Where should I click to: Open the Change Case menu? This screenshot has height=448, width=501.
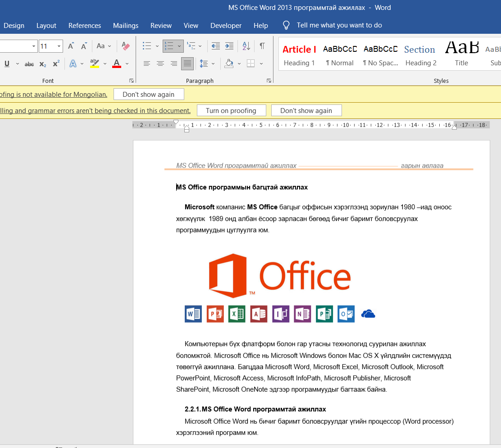104,46
